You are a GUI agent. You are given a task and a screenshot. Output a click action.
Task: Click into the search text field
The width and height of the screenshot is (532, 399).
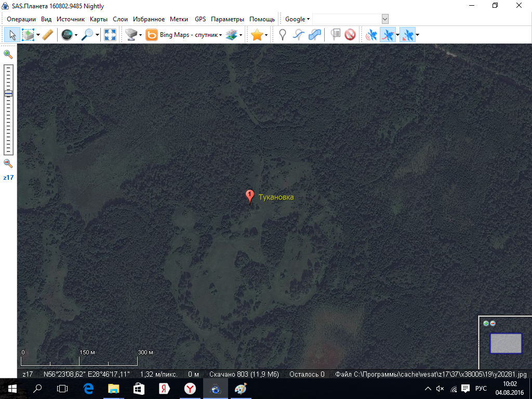(347, 19)
